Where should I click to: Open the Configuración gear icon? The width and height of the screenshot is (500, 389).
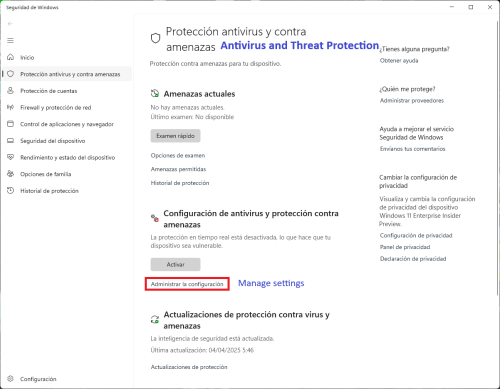pyautogui.click(x=11, y=379)
